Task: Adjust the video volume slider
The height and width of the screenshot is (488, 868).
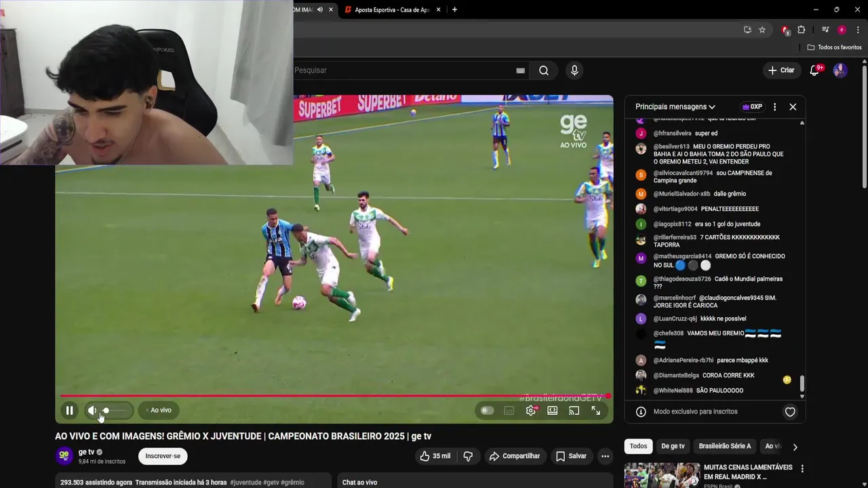Action: [x=115, y=410]
